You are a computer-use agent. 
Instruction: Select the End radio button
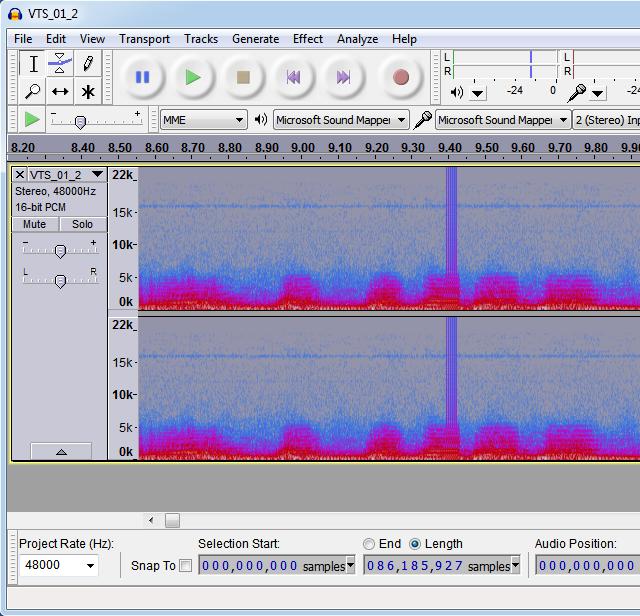tap(369, 544)
